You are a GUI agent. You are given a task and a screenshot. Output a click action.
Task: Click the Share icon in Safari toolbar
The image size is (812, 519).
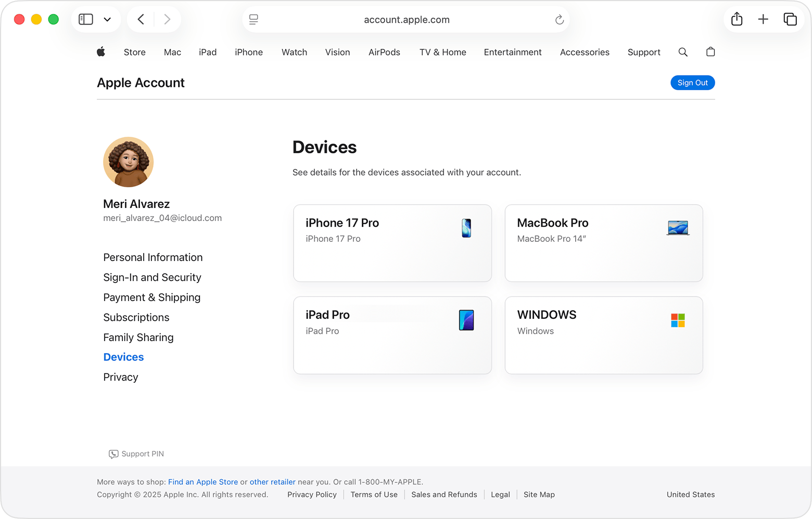(737, 19)
